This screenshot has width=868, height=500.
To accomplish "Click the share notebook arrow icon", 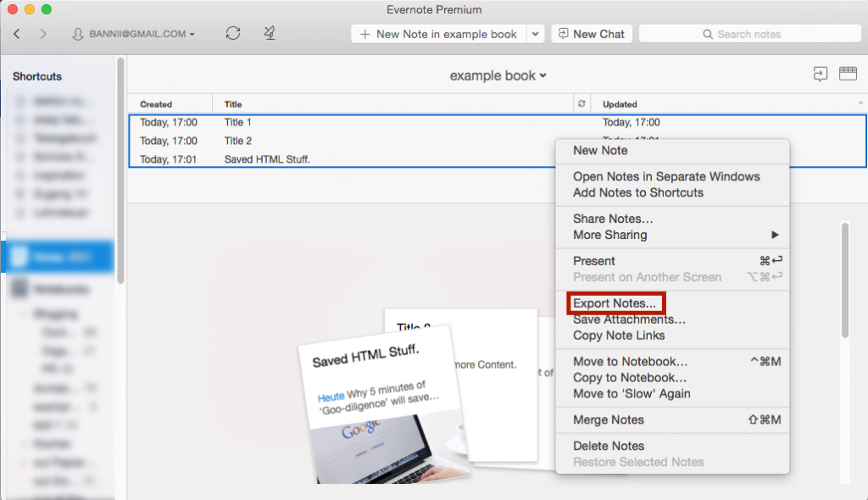I will [821, 74].
